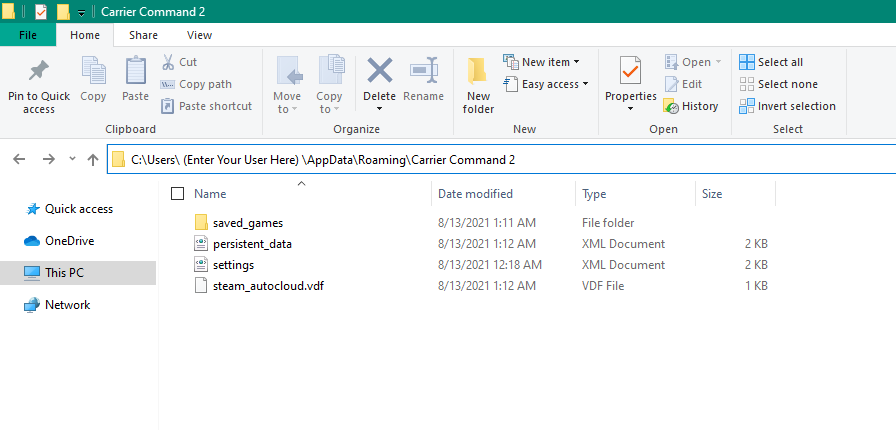Click Invert selection button
Image resolution: width=896 pixels, height=430 pixels.
click(x=787, y=106)
